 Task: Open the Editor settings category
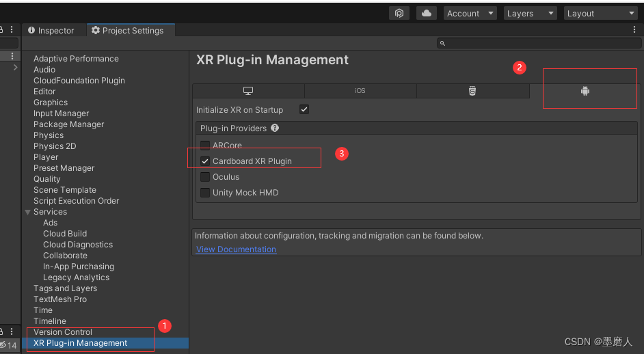pyautogui.click(x=44, y=92)
